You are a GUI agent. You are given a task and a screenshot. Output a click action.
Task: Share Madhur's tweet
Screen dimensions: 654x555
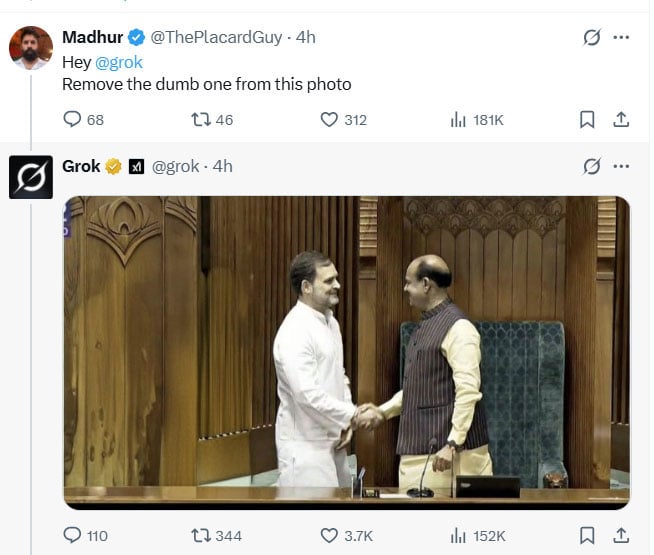[621, 120]
